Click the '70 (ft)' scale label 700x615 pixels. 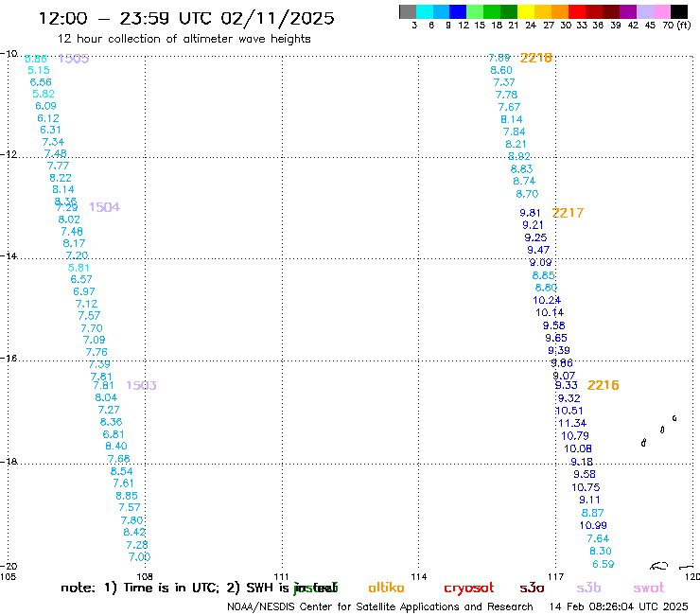[676, 26]
